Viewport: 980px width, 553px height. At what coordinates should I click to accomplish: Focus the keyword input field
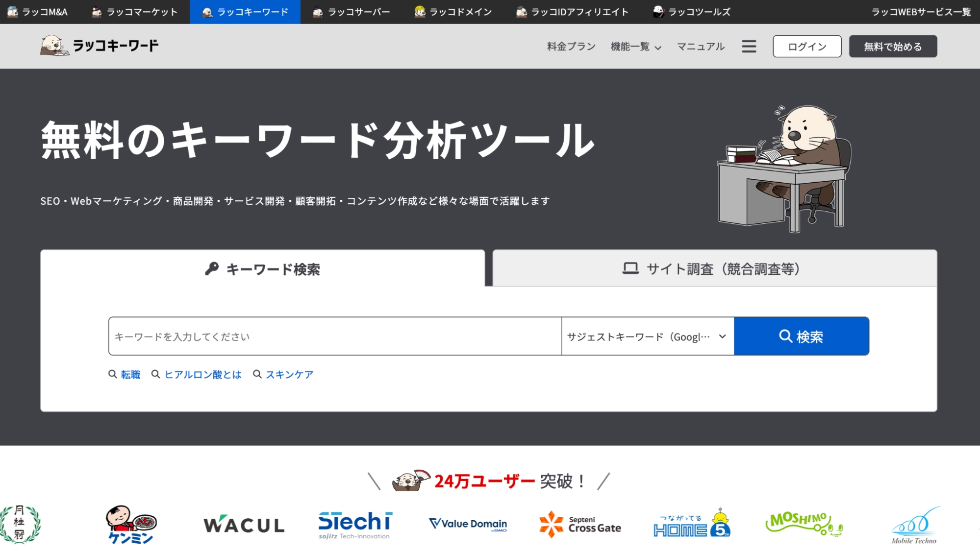(x=335, y=336)
